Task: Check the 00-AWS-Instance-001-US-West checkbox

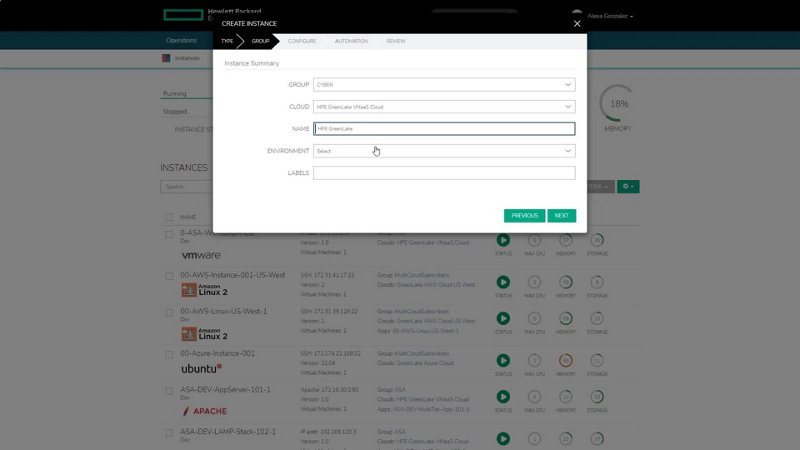Action: 169,277
